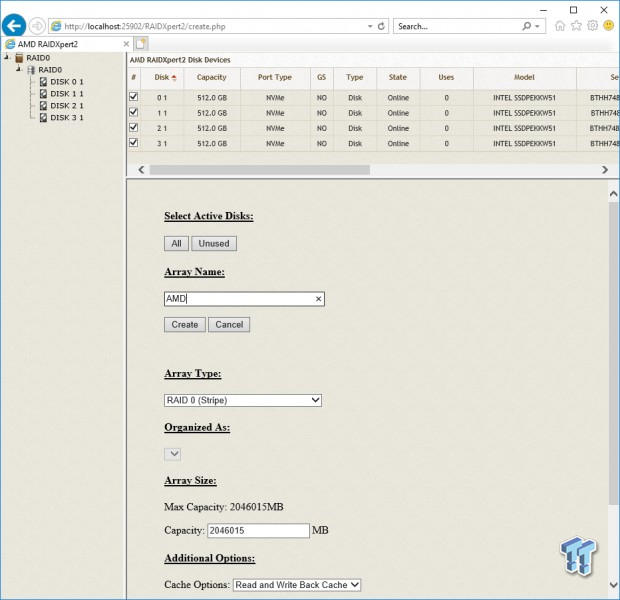Select DISK 3 1 in the tree

point(66,117)
